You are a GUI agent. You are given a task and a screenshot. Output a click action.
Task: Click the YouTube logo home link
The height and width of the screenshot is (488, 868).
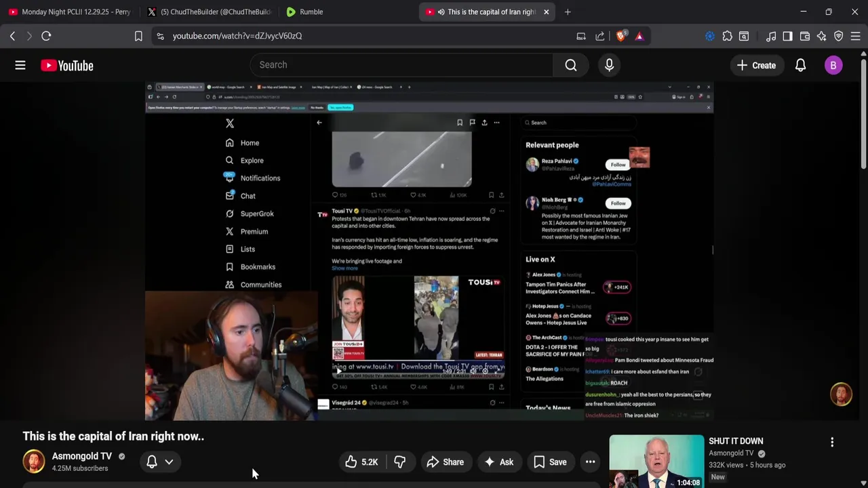click(x=66, y=65)
